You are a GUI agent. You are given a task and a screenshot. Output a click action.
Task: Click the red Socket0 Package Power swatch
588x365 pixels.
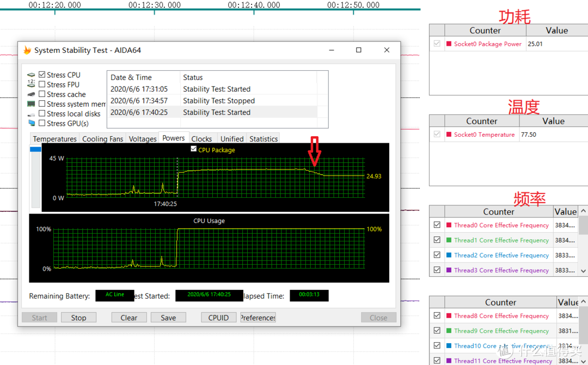tap(449, 44)
